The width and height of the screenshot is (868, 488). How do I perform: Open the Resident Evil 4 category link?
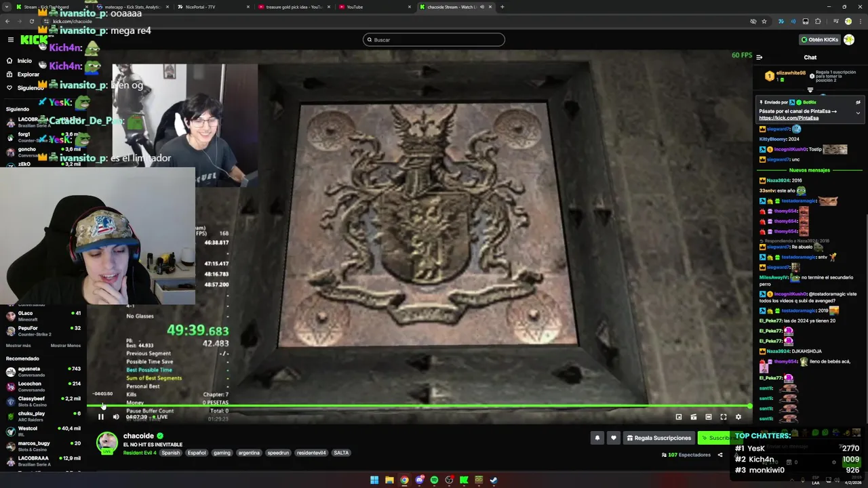(140, 453)
